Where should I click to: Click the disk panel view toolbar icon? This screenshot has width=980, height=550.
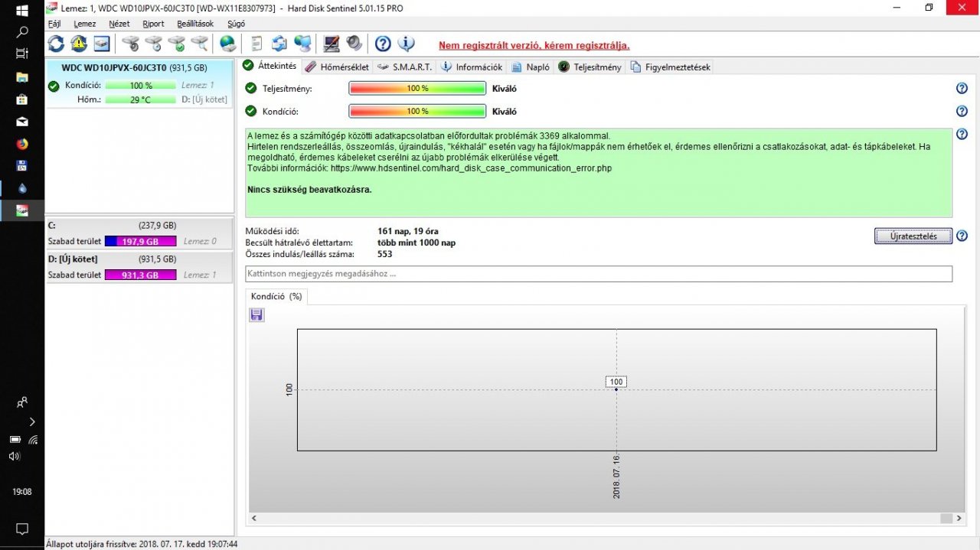point(102,44)
